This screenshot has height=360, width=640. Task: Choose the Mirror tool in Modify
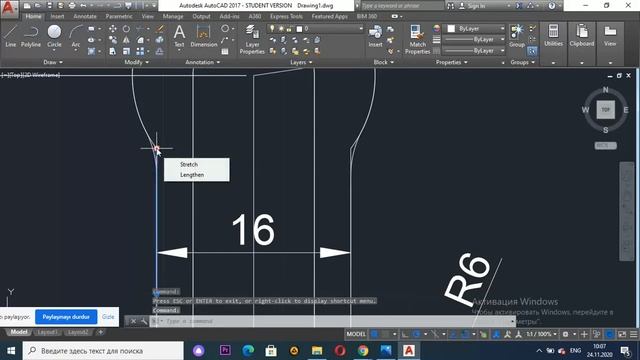[126, 40]
